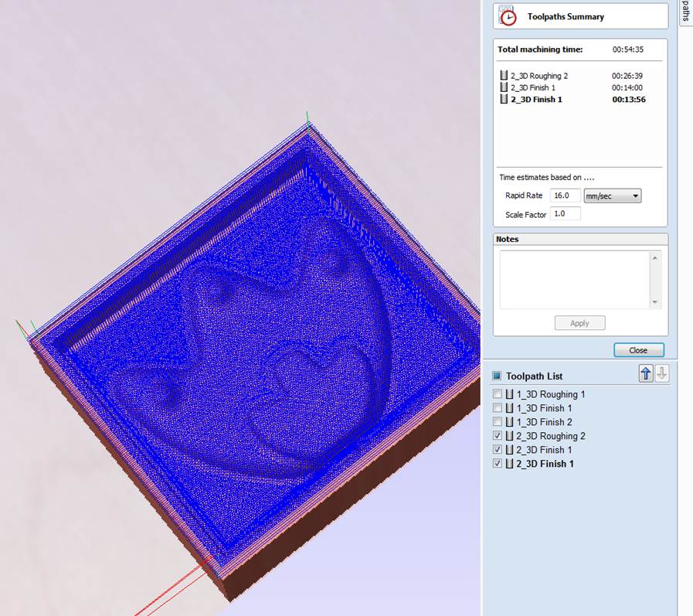The image size is (693, 616).
Task: Click the Notes scrollbar down arrow
Action: click(655, 302)
